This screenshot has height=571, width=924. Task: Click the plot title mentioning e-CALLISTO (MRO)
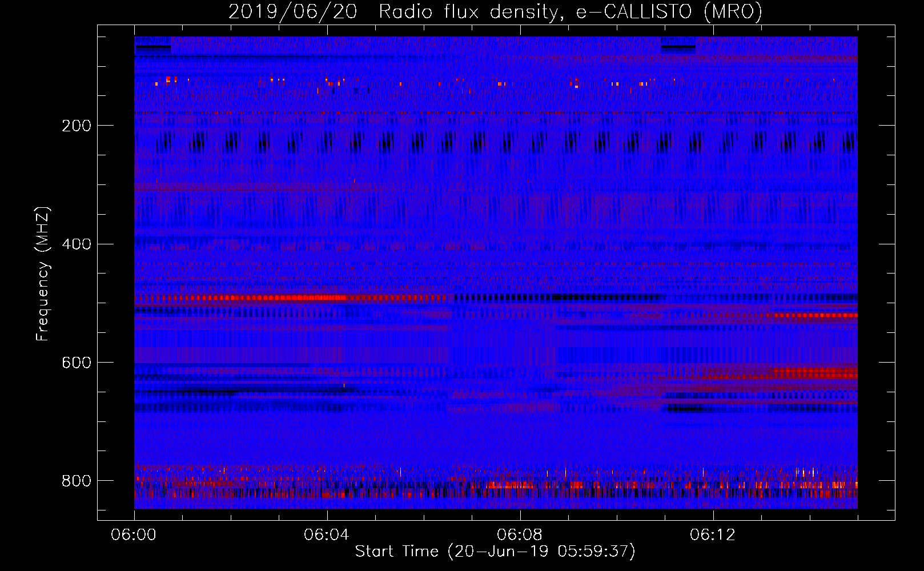[495, 11]
